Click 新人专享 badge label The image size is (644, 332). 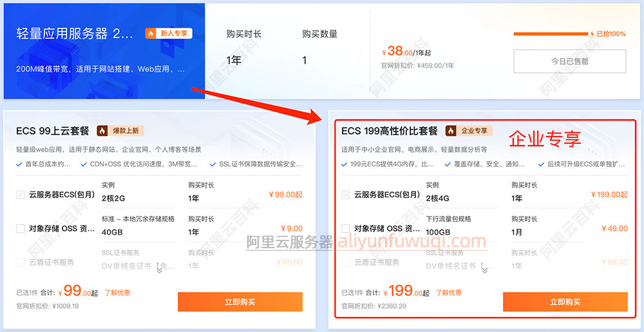pyautogui.click(x=174, y=34)
